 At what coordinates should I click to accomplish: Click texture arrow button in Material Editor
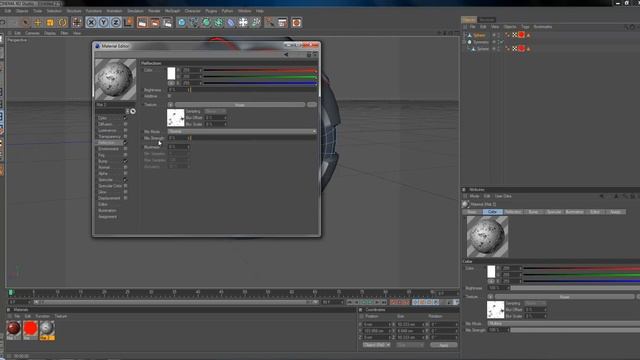click(170, 105)
